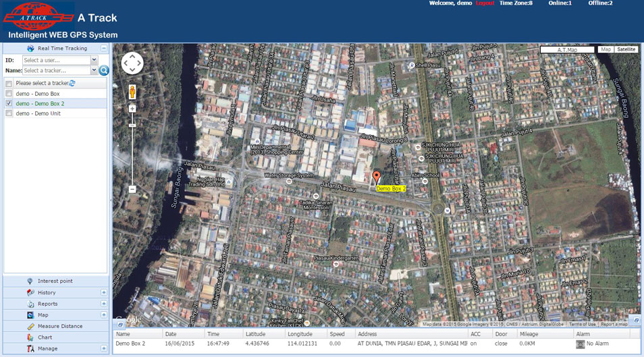Refresh the tracker list
Screen dimensions: 644x357
[72, 83]
